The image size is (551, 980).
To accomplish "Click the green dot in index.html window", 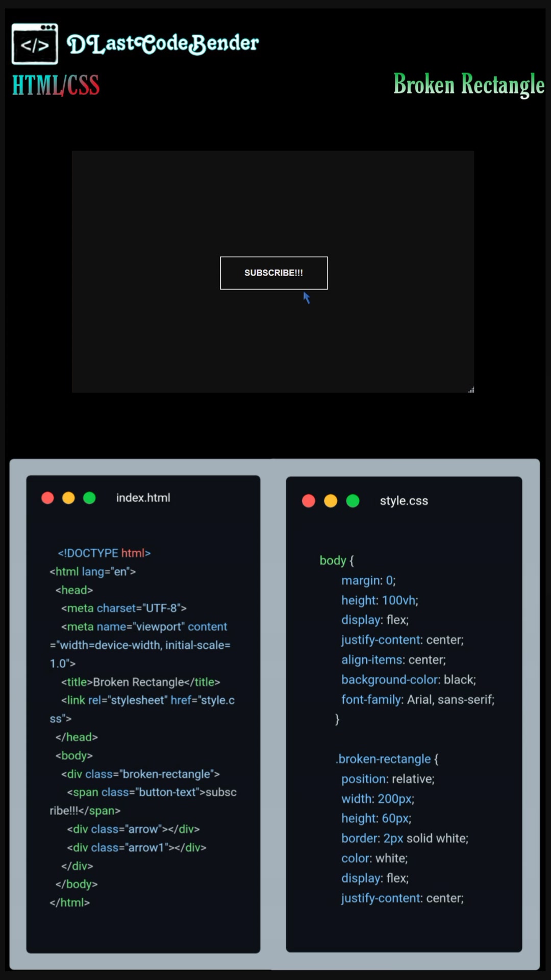I will 89,498.
